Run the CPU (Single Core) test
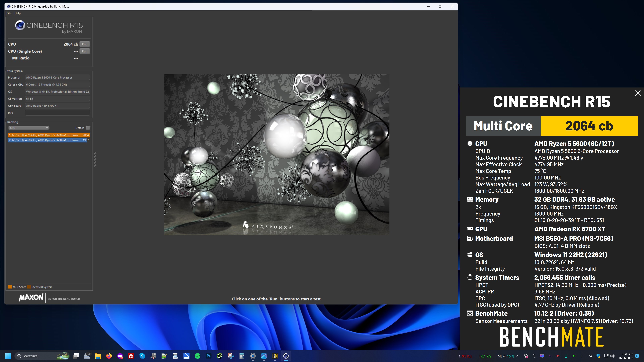Viewport: 644px width, 362px height. (85, 51)
